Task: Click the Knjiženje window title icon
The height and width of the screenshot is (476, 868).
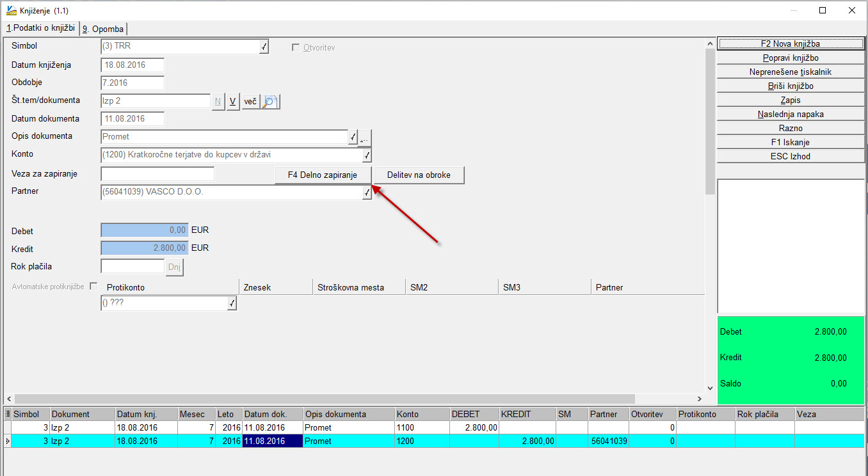Action: (x=10, y=10)
